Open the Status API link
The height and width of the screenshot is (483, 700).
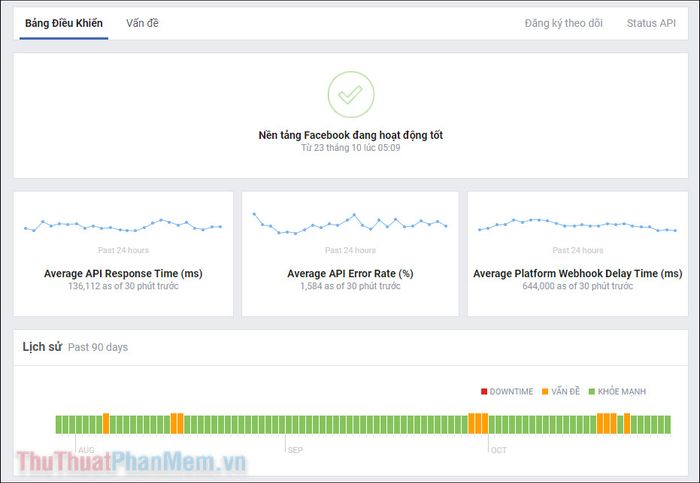tap(651, 23)
